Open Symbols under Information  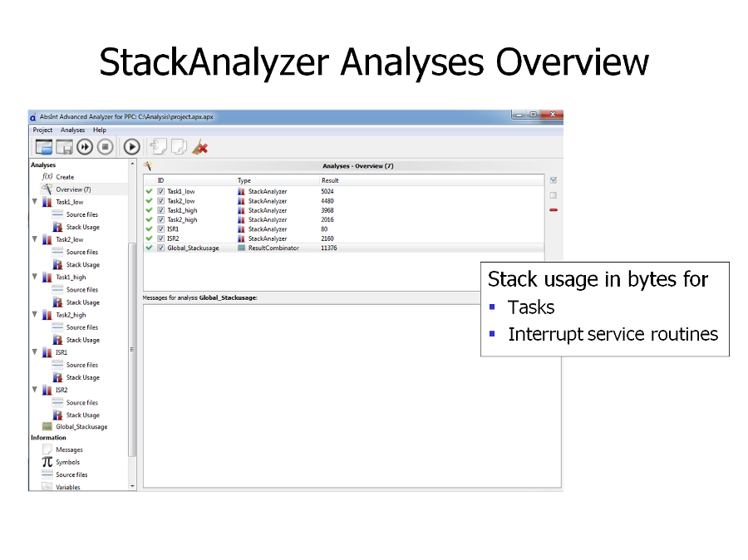click(68, 462)
